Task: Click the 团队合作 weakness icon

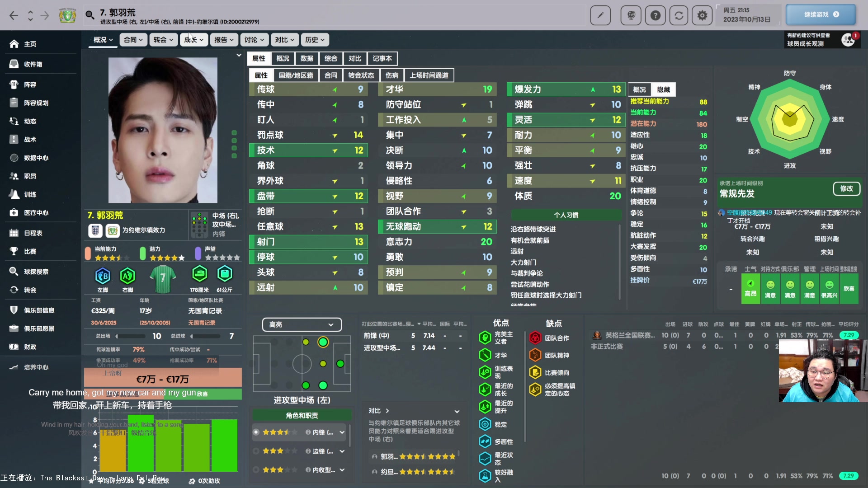Action: [x=535, y=338]
